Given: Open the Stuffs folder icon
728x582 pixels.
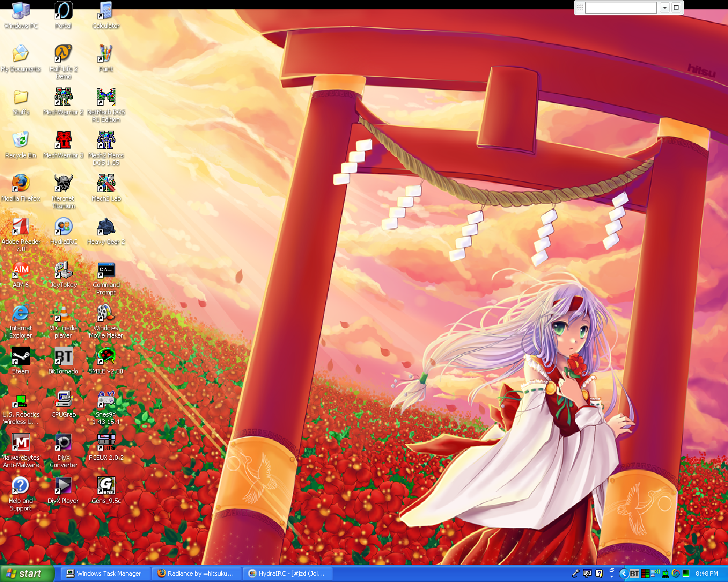Looking at the screenshot, I should tap(21, 102).
